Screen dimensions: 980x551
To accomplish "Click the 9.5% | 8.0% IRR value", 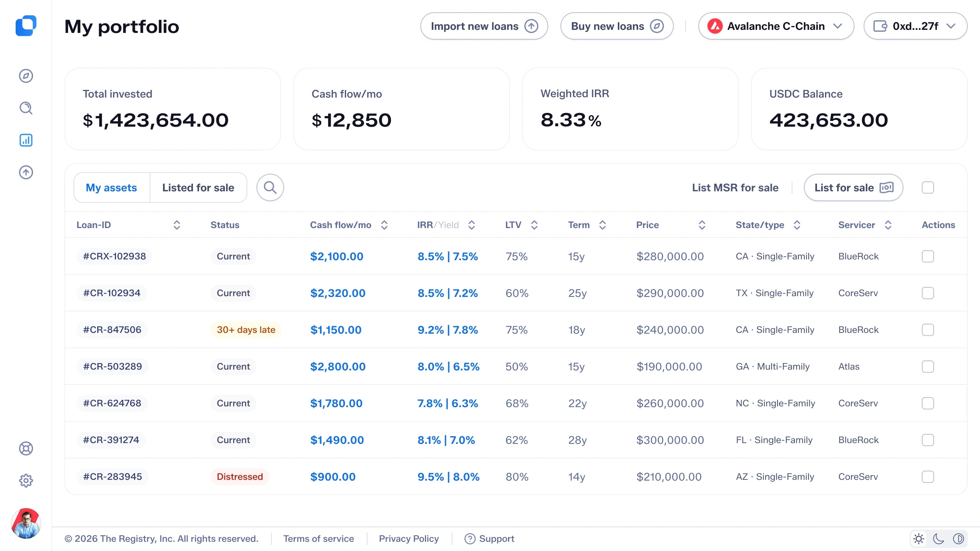I will pos(448,477).
